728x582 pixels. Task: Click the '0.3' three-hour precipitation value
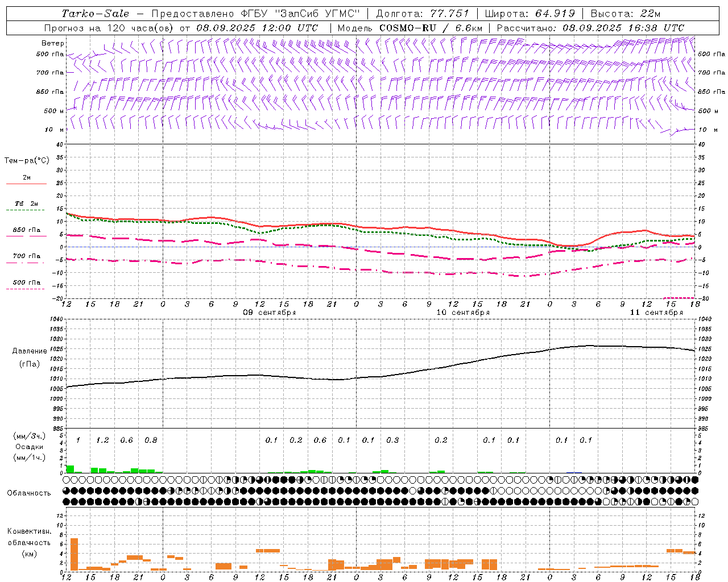[x=392, y=440]
